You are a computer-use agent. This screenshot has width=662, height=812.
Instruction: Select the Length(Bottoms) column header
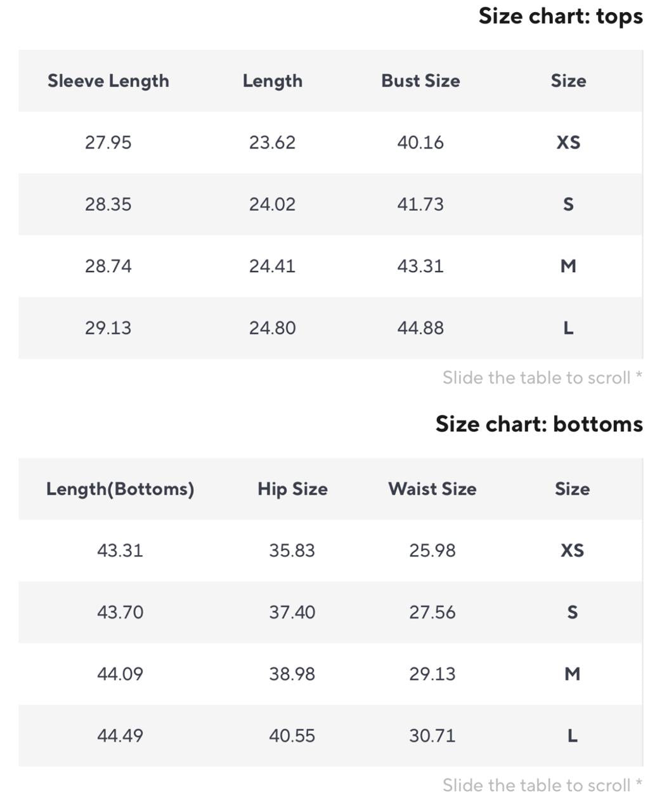tap(120, 488)
